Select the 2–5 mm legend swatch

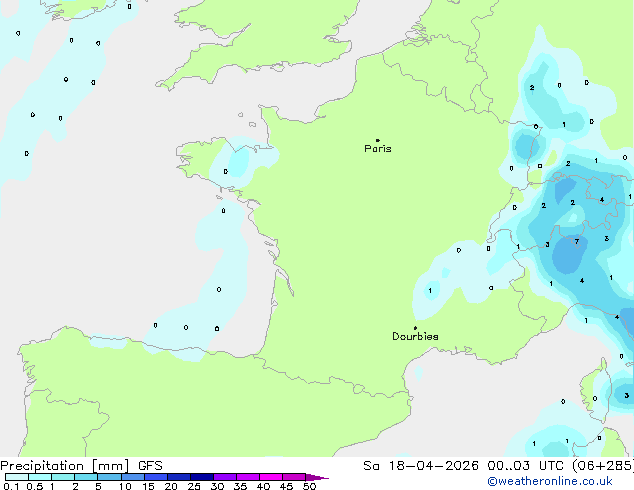(86, 477)
